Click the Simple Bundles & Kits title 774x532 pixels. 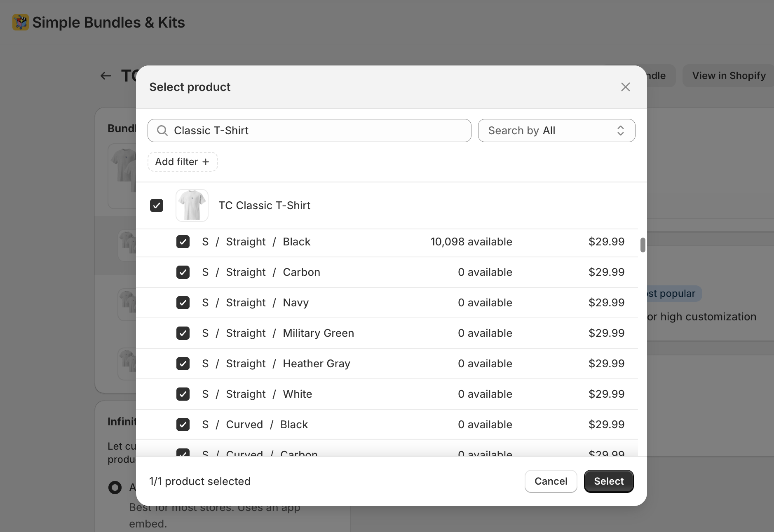[x=108, y=22]
